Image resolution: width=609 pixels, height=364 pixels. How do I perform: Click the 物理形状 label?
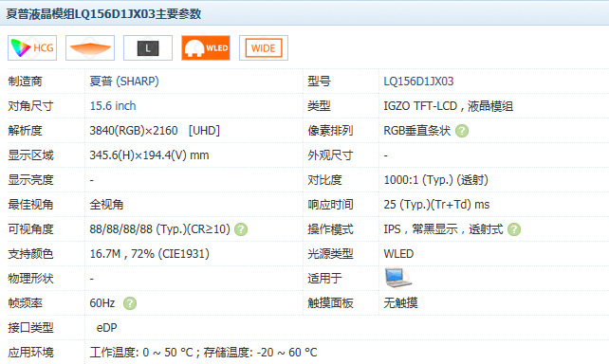point(30,279)
